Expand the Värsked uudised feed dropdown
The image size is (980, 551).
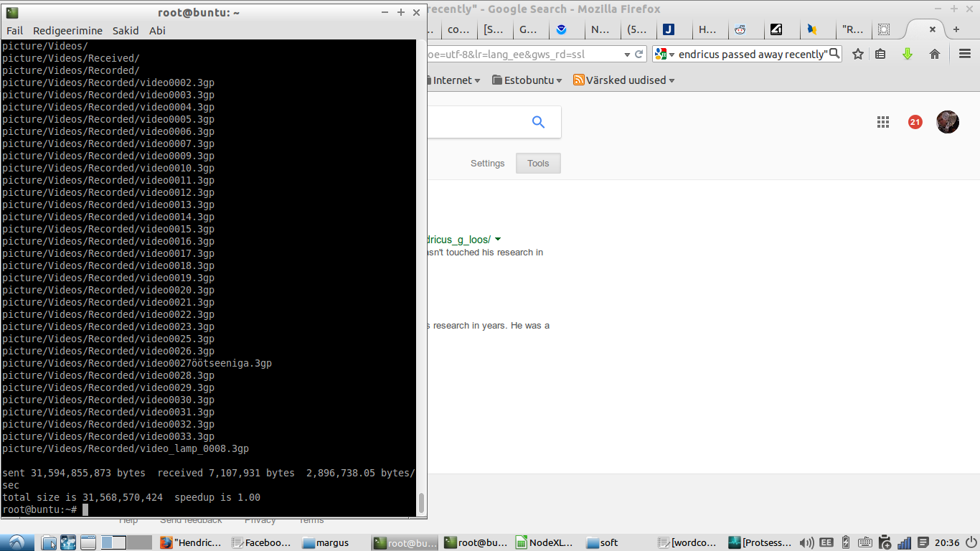[624, 80]
